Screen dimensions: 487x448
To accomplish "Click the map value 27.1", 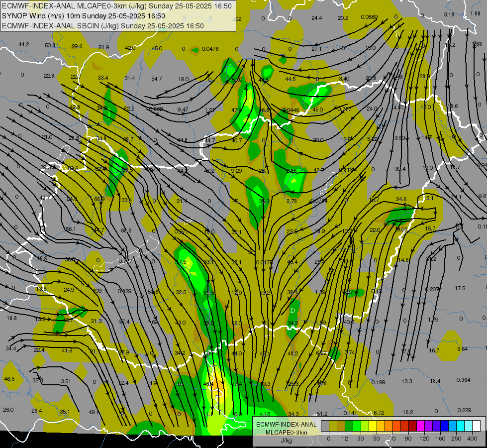I will (x=316, y=49).
